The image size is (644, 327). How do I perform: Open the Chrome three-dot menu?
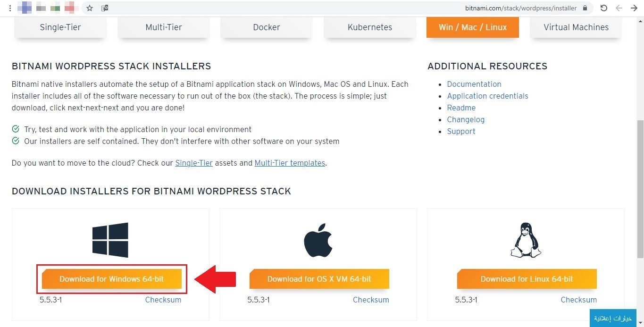(x=10, y=8)
